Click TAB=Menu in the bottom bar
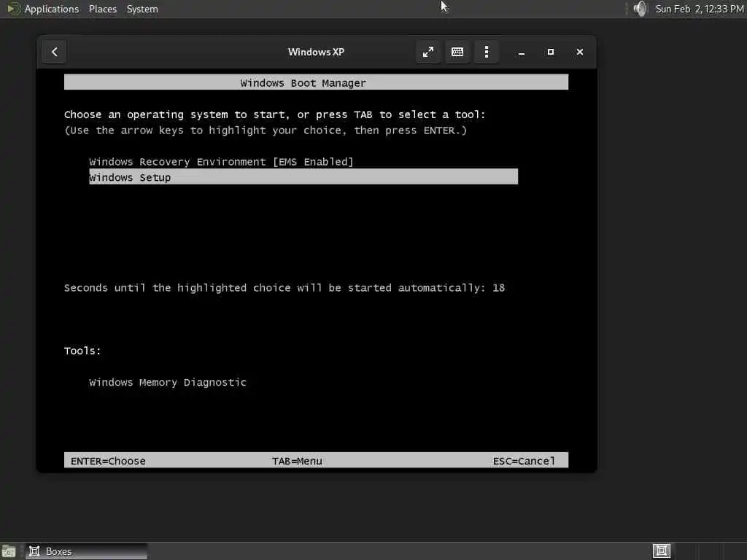This screenshot has width=747, height=560. [297, 461]
